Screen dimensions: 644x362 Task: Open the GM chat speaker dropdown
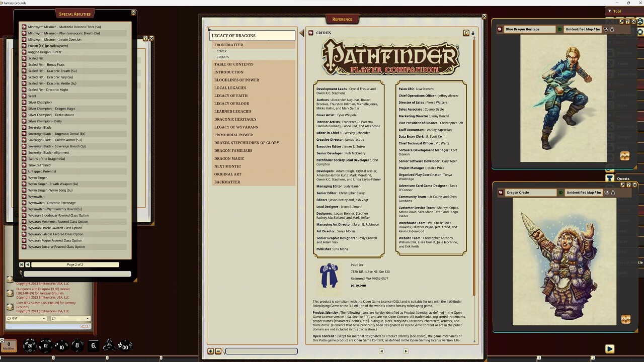[x=26, y=318]
